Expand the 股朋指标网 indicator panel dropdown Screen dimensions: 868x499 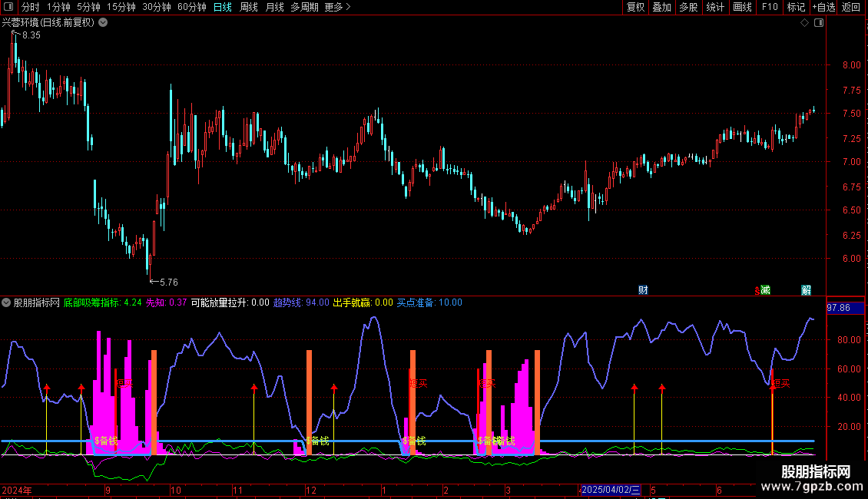point(7,302)
